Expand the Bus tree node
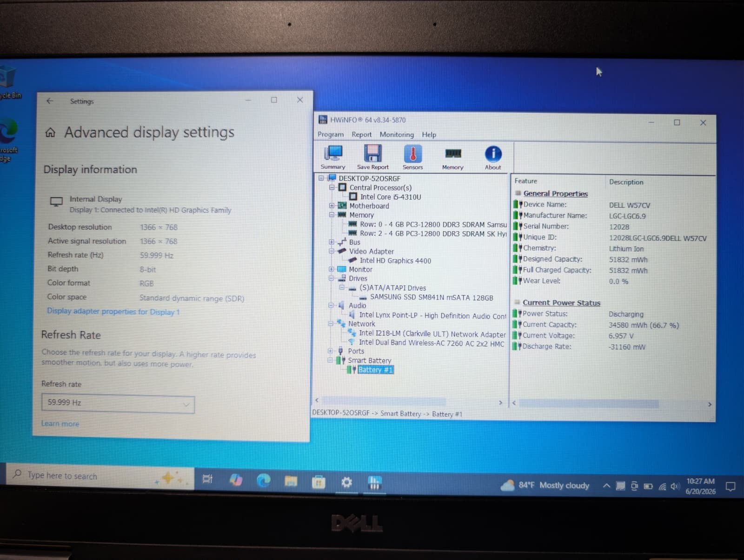Screen dimensions: 744x560 click(x=331, y=242)
